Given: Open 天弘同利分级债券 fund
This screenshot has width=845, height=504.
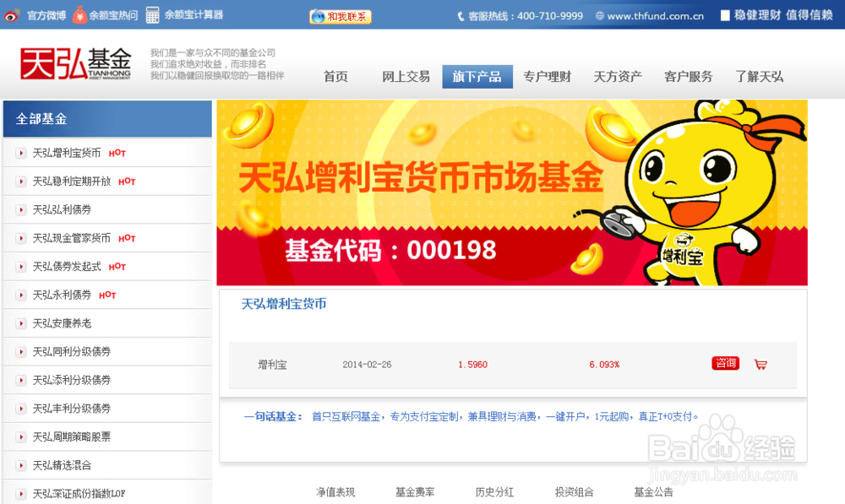Looking at the screenshot, I should point(71,351).
